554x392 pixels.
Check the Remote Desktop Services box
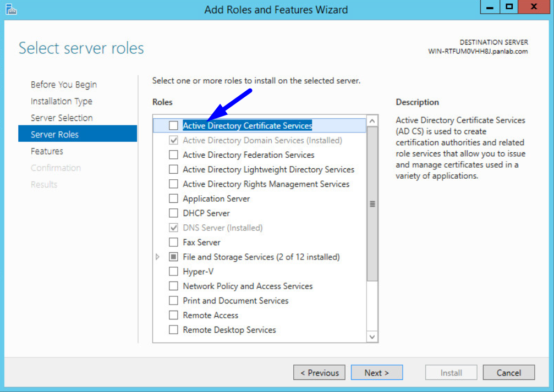click(x=173, y=330)
